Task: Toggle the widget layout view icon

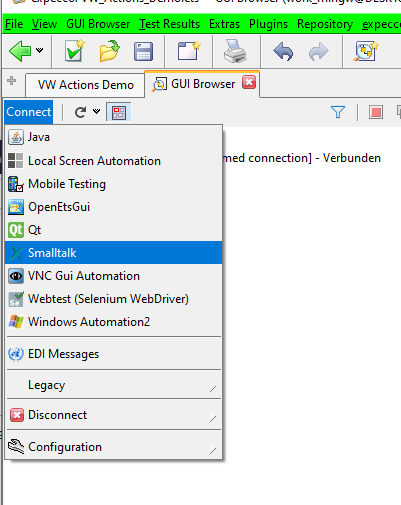Action: coord(119,112)
